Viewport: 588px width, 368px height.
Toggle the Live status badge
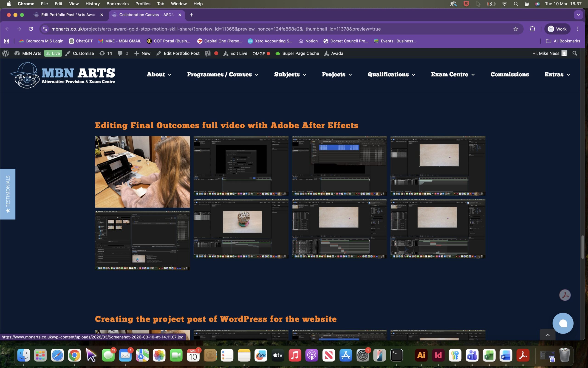point(53,53)
